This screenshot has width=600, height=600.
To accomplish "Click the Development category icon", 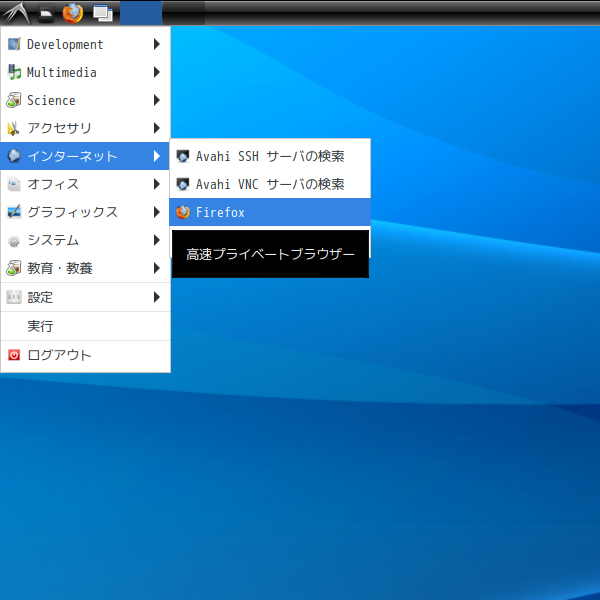I will [14, 44].
